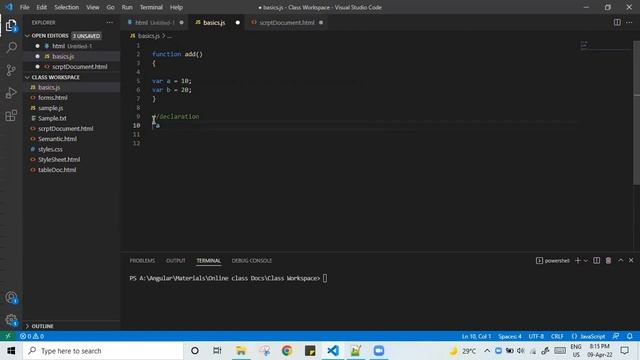Viewport: 640px width, 360px height.
Task: Click Ln 10, Col 1 status indicator
Action: click(x=476, y=336)
